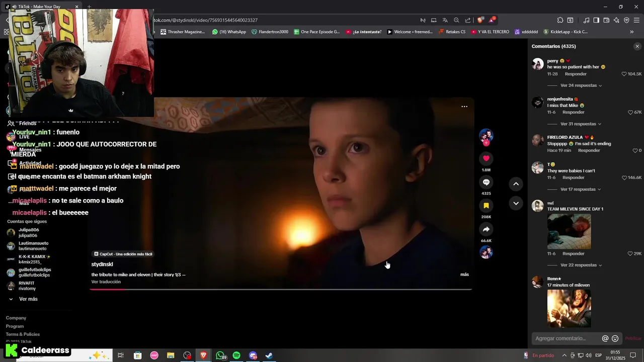The image size is (644, 362).
Task: Expand 'Ver más' followed accounts list
Action: pos(23,299)
